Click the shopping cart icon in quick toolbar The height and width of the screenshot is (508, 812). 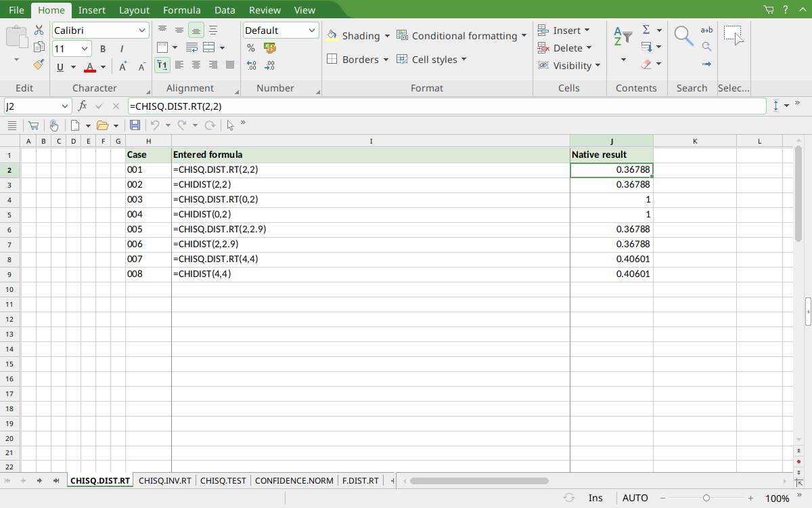point(33,125)
